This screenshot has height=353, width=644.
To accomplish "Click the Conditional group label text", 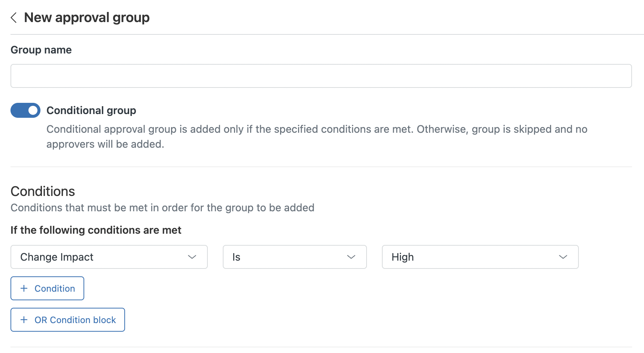I will (x=91, y=110).
